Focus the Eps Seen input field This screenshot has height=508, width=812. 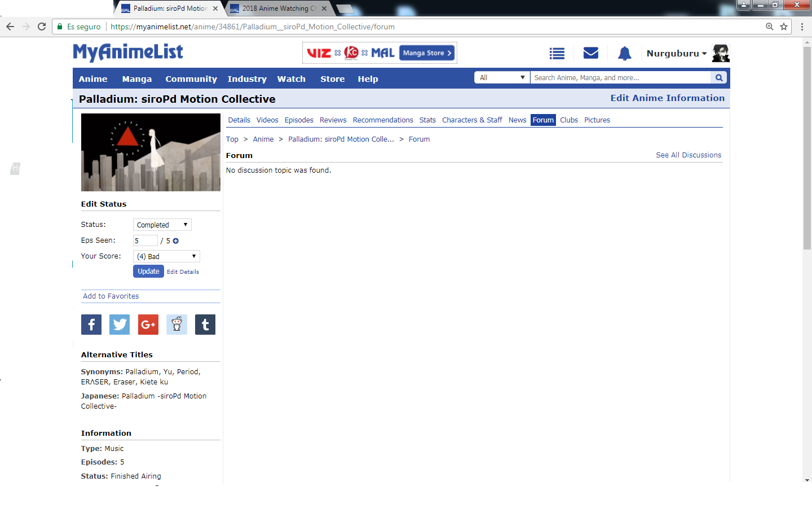click(145, 240)
